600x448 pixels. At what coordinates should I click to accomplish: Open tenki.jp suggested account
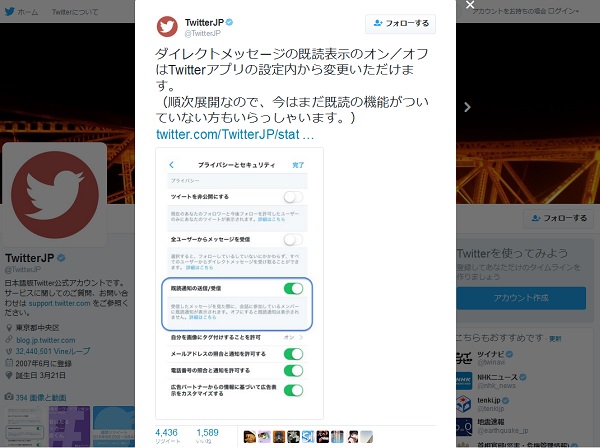[489, 400]
